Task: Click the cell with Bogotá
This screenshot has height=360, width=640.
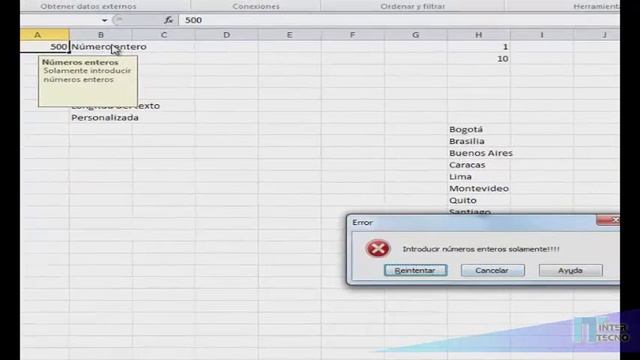Action: click(478, 129)
